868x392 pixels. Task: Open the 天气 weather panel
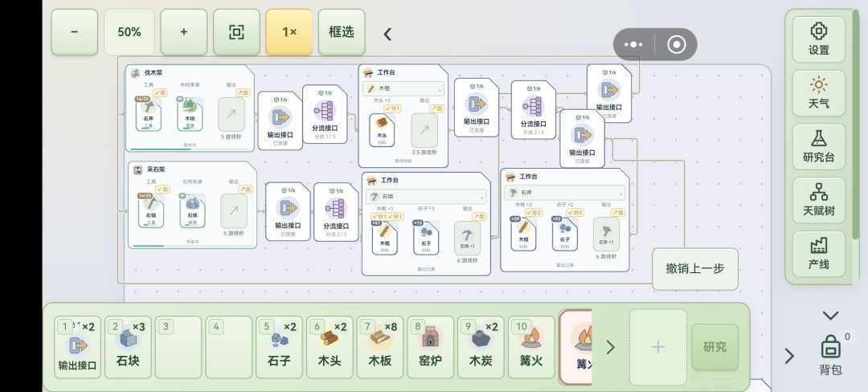[x=818, y=93]
